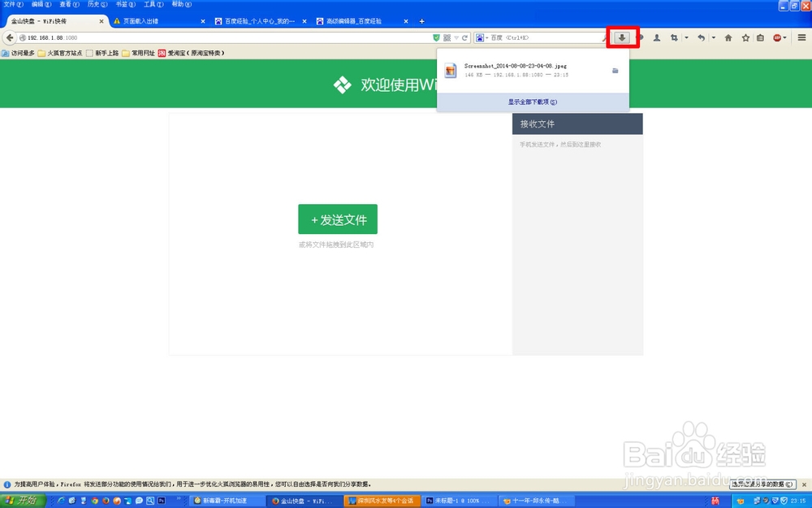Open the downloads arrow button in toolbar
Image resolution: width=812 pixels, height=508 pixels.
click(622, 38)
